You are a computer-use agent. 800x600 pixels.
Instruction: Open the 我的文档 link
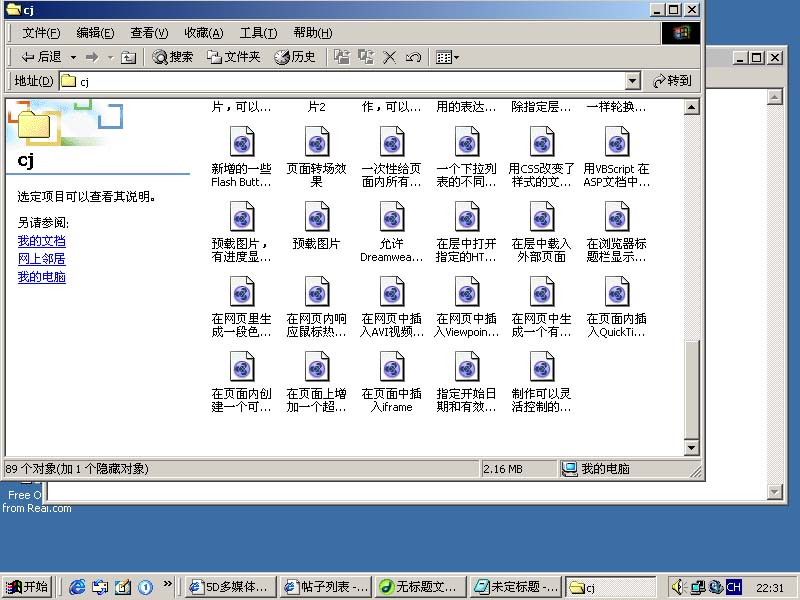click(x=41, y=241)
